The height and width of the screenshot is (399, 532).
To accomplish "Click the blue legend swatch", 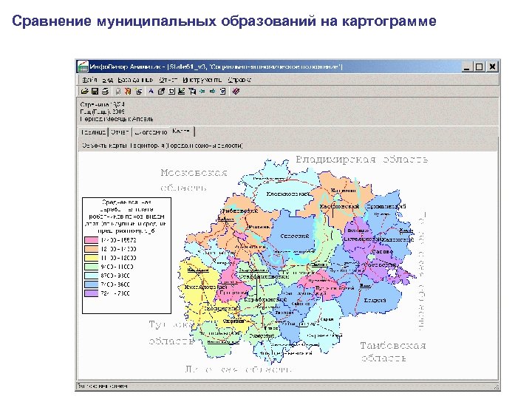I will 91,284.
